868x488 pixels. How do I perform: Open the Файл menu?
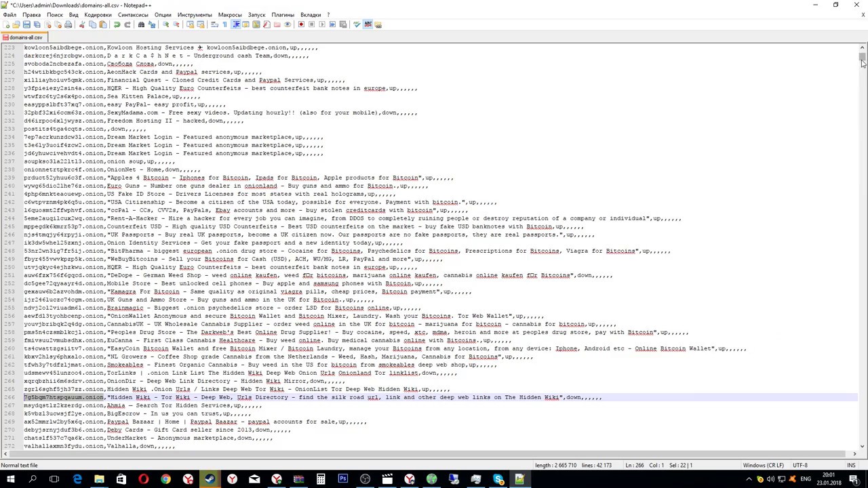(9, 15)
